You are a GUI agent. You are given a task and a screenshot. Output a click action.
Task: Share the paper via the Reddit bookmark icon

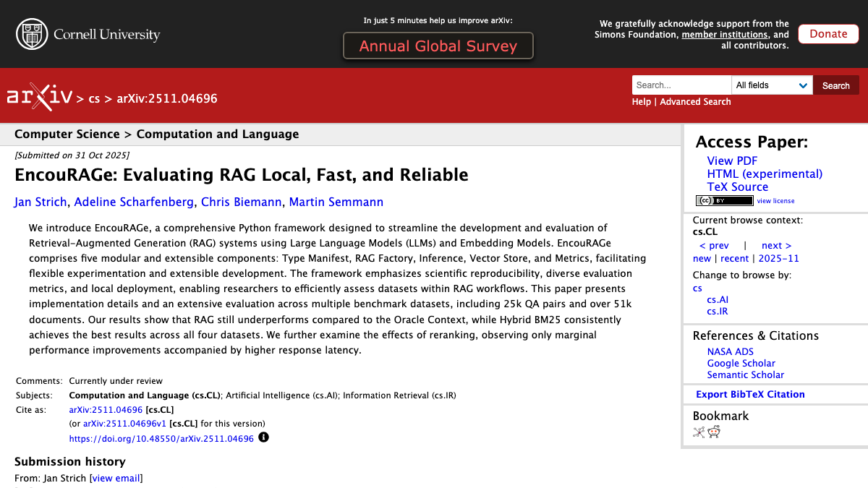[x=714, y=431]
